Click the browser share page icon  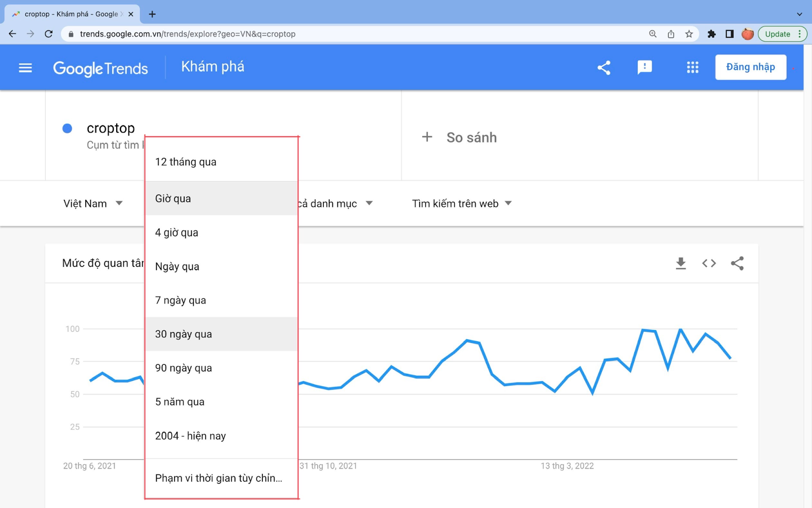(x=671, y=34)
